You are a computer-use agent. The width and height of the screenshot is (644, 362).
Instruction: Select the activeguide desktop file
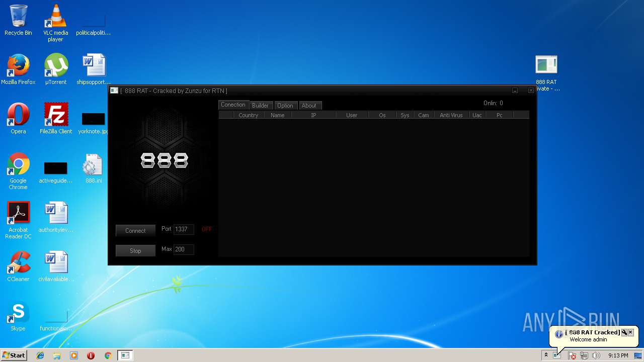tap(56, 172)
